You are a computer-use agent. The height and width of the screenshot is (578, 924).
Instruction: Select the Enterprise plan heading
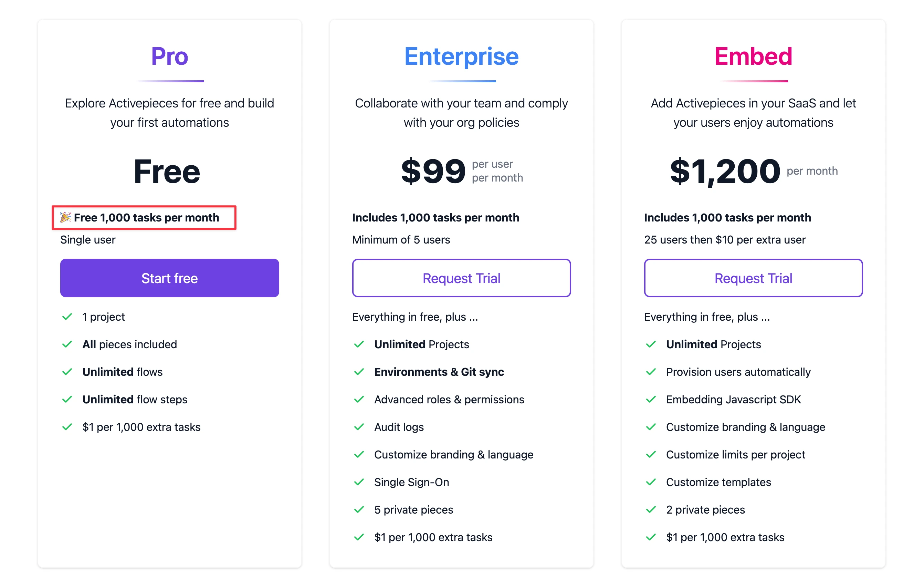click(461, 57)
